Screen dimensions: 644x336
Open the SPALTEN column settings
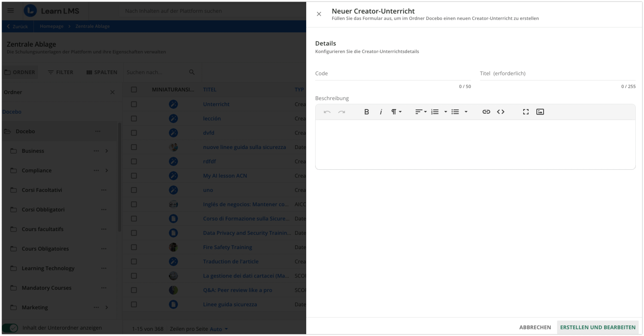coord(102,72)
